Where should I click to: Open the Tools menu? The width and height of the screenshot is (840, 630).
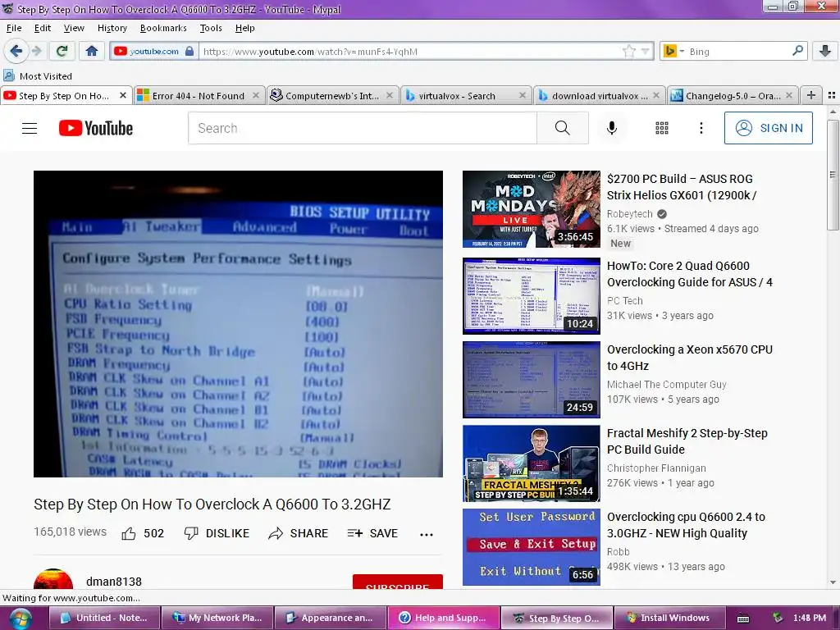point(211,28)
